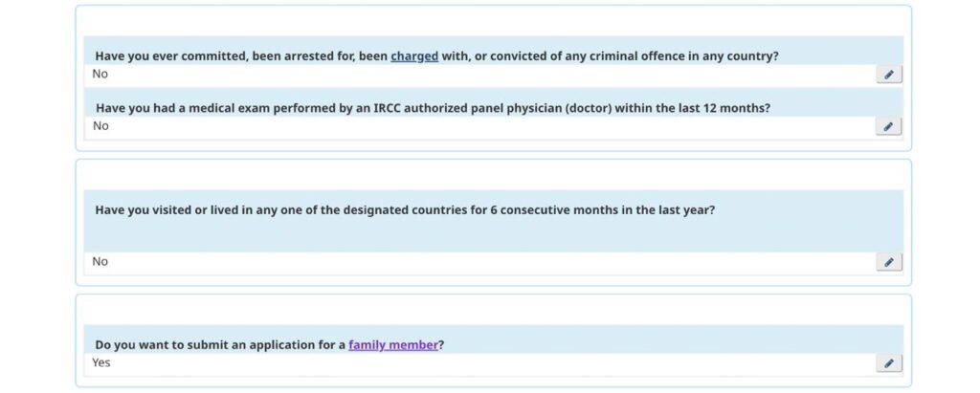The width and height of the screenshot is (980, 393).
Task: Click pencil icon for medical exam question
Action: tap(888, 126)
